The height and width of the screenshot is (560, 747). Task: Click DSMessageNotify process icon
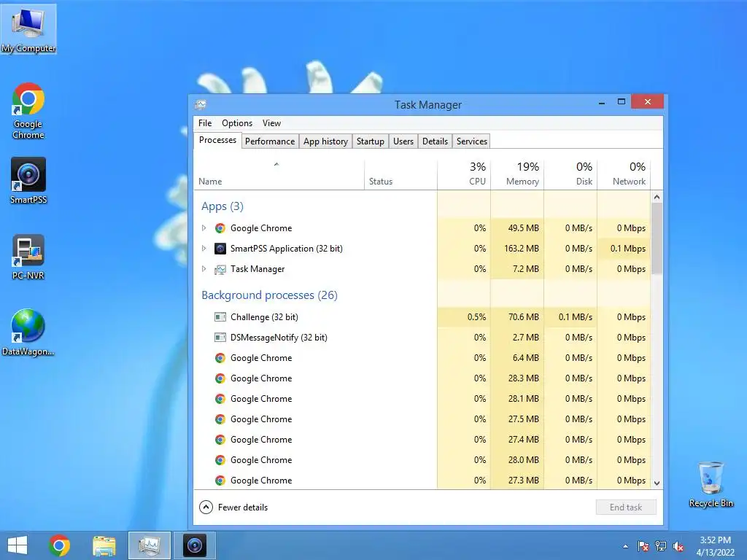[x=220, y=338]
